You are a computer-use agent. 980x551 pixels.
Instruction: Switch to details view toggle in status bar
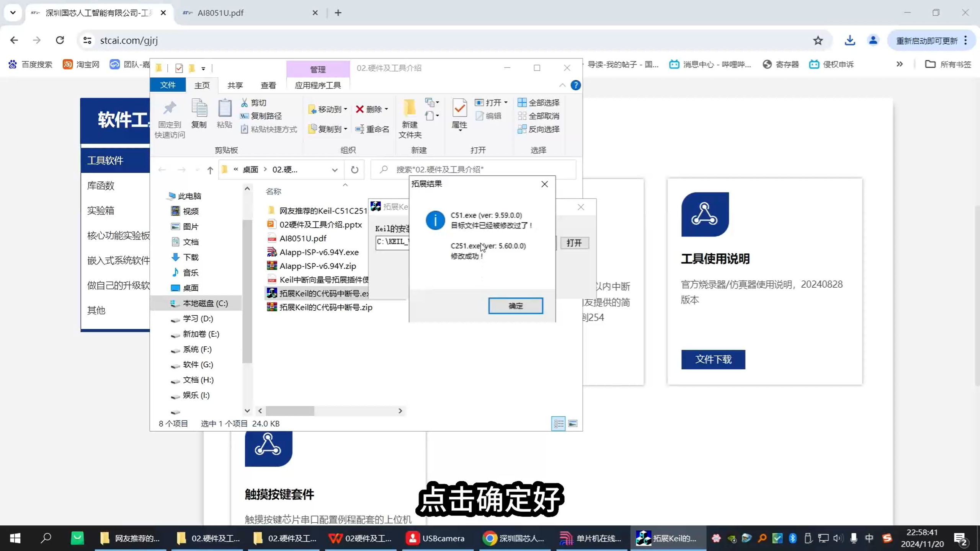558,424
